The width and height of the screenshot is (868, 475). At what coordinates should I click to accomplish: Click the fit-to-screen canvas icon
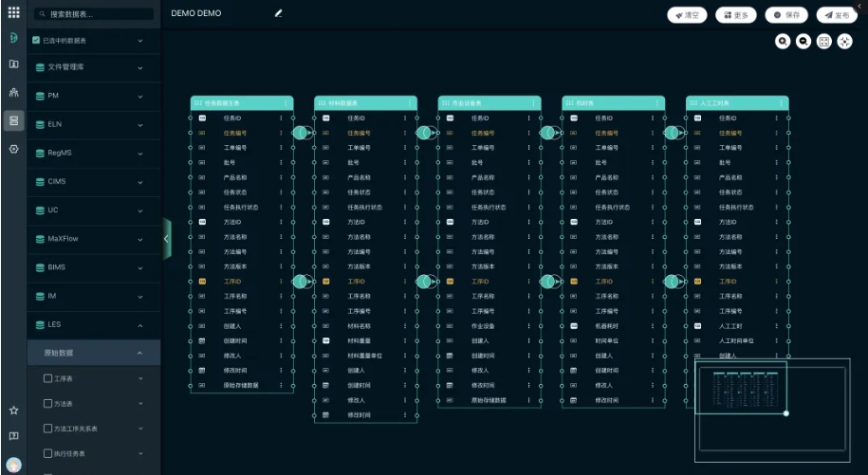pyautogui.click(x=824, y=42)
